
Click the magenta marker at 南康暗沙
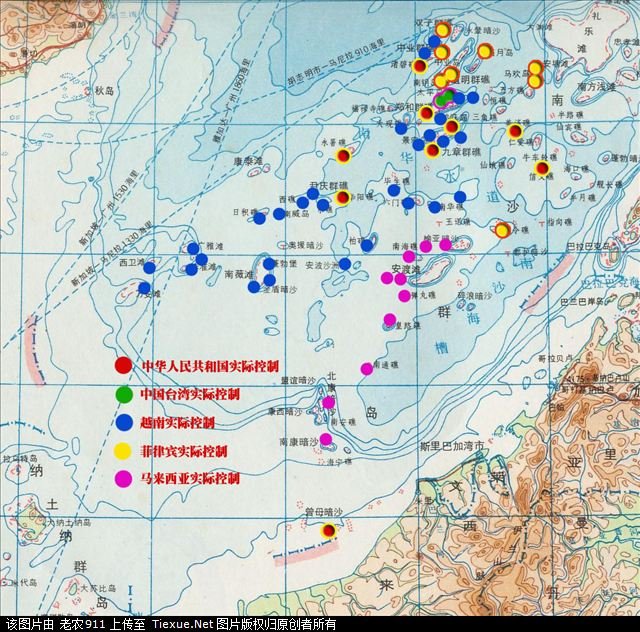click(326, 438)
